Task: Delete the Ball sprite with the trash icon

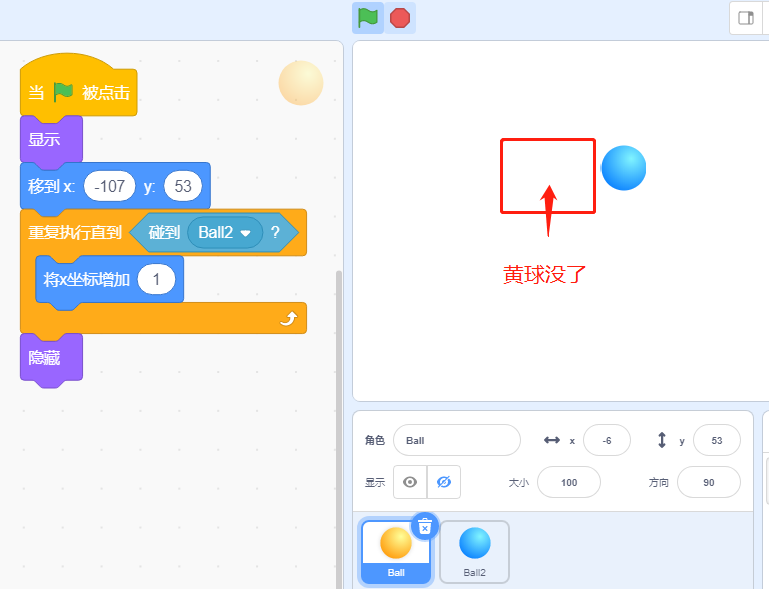Action: pos(425,527)
